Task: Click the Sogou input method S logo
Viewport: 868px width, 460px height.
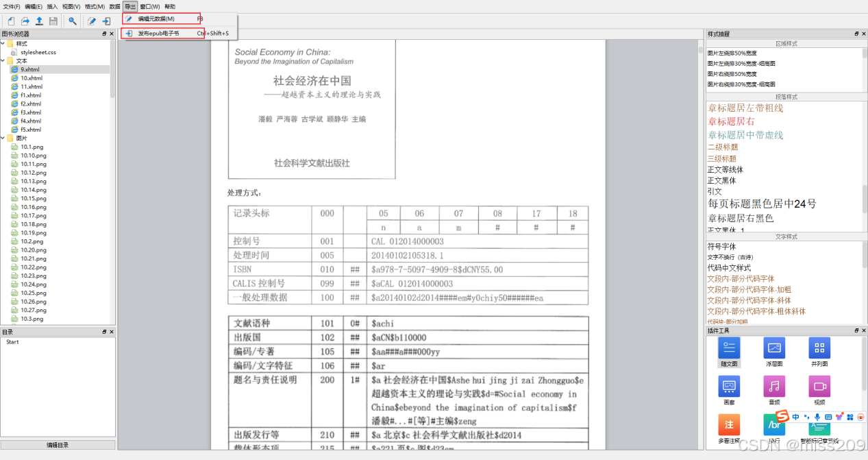Action: (x=782, y=417)
